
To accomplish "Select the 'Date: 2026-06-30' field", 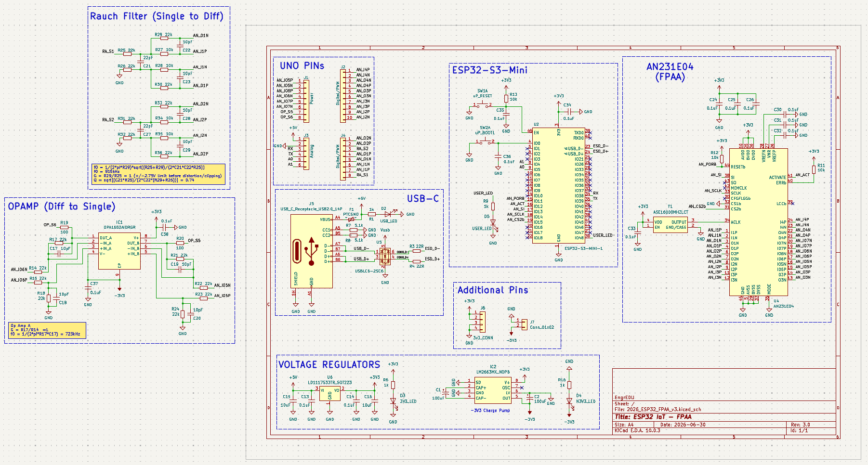I will click(x=683, y=425).
